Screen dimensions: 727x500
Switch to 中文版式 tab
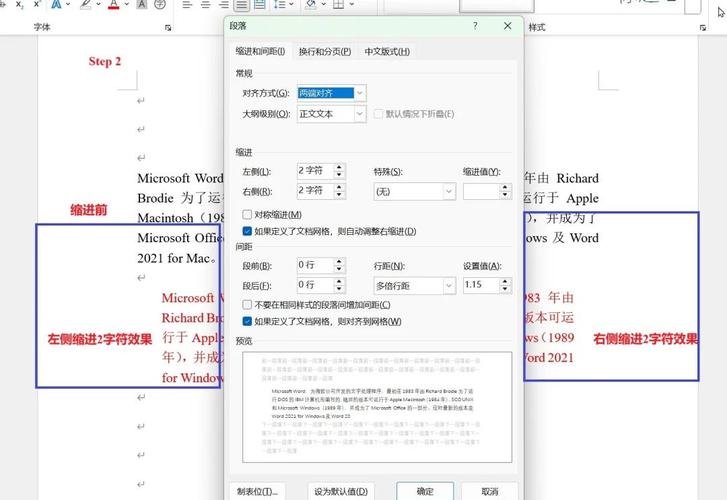tap(387, 51)
